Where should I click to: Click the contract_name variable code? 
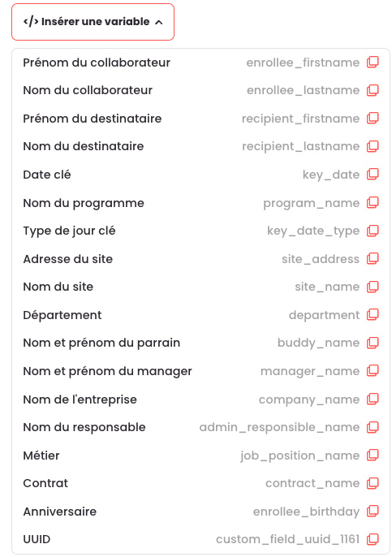[312, 483]
